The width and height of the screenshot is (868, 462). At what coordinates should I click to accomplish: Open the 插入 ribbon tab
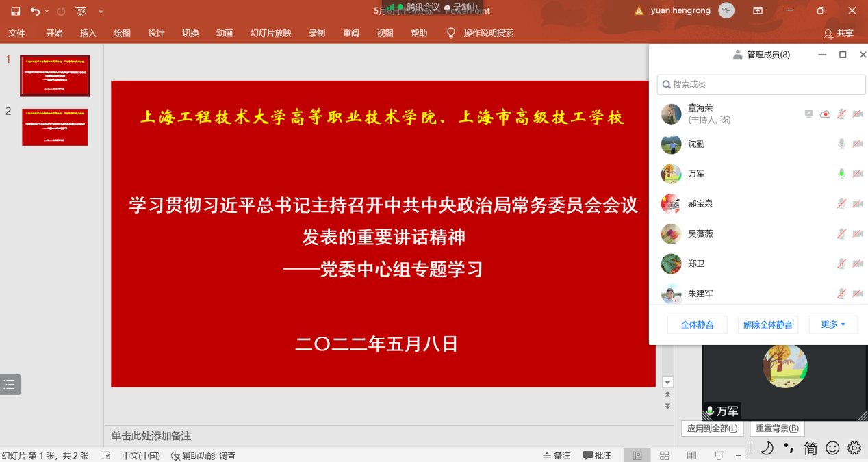(x=88, y=33)
